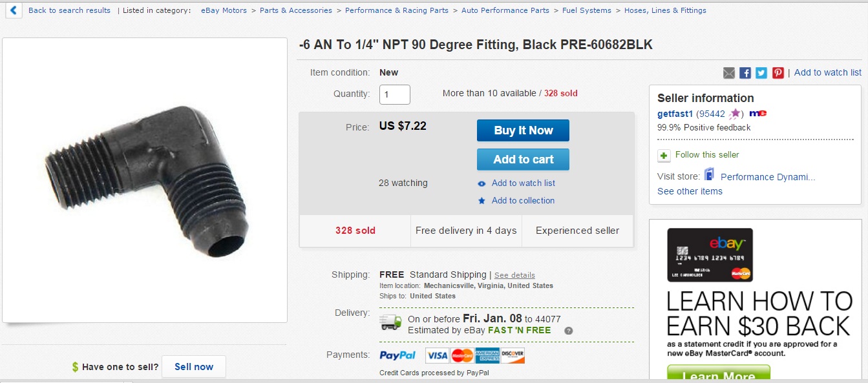Viewport: 868px width, 383px height.
Task: Go to Fuel Systems breadcrumb category
Action: click(x=586, y=10)
